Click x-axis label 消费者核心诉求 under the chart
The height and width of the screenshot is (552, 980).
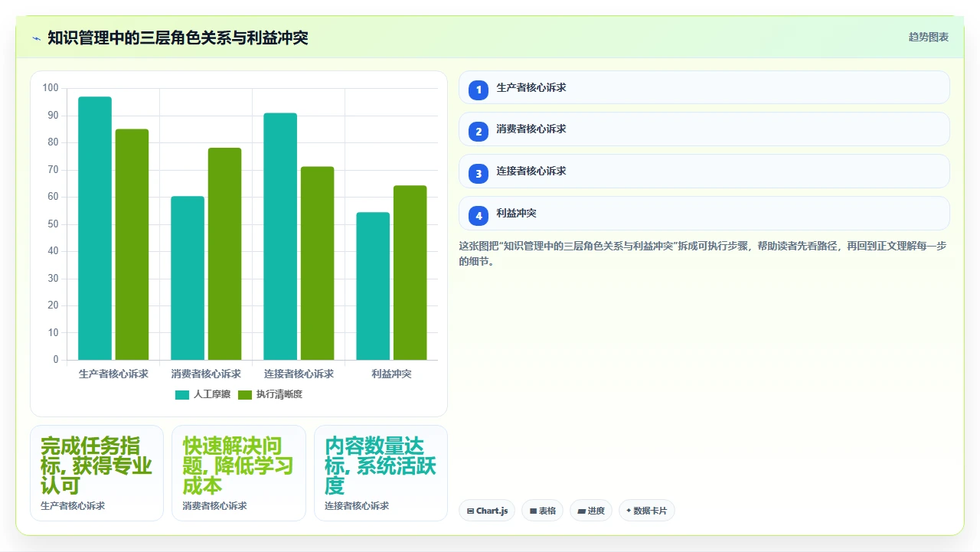pos(206,374)
